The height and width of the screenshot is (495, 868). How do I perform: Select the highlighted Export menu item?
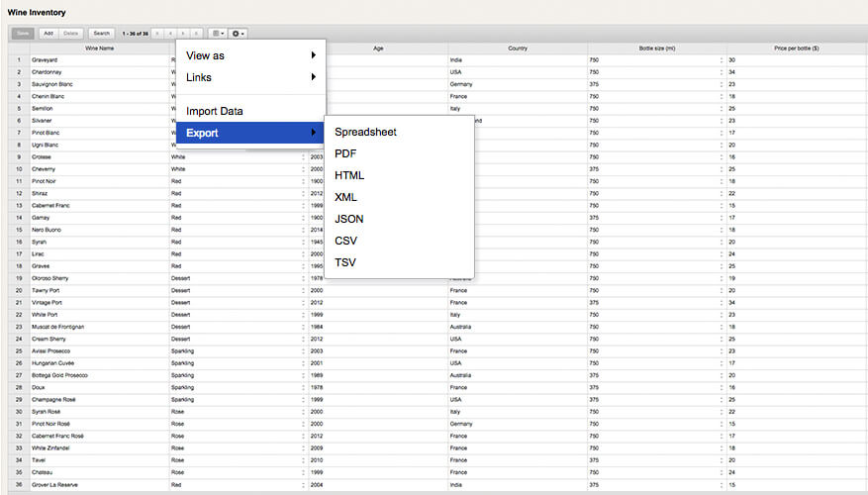coord(250,133)
